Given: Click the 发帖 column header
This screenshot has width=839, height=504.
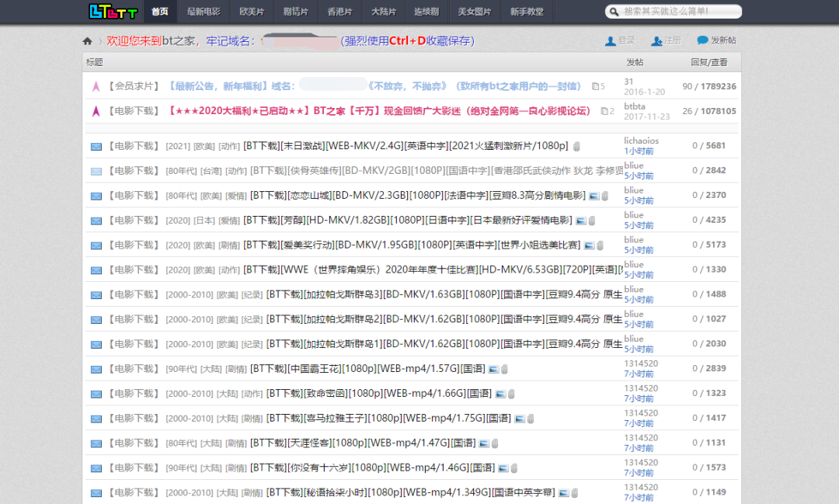Looking at the screenshot, I should [635, 63].
